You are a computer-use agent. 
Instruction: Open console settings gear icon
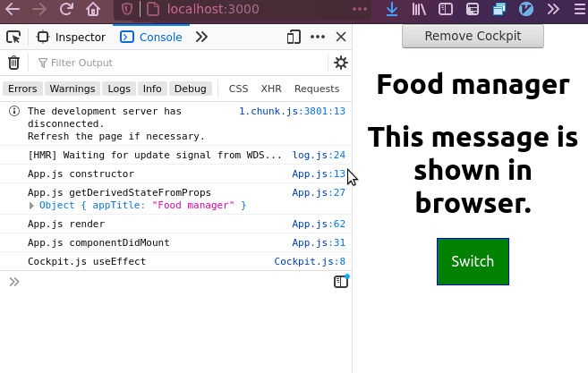click(x=340, y=63)
